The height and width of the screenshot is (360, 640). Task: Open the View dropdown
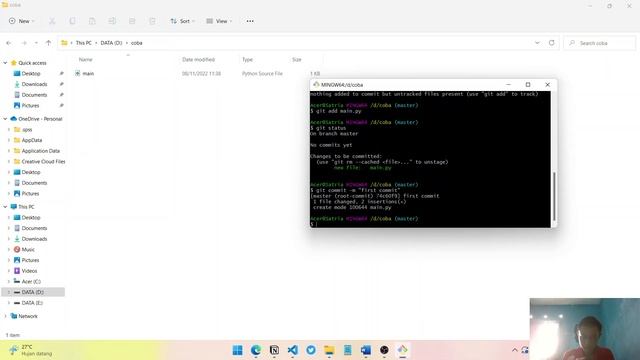219,21
